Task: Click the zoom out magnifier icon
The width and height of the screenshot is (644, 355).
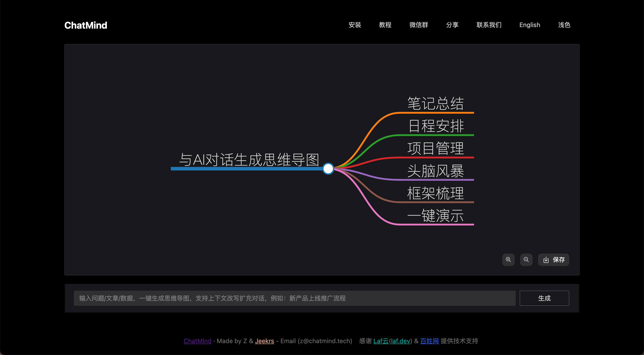Action: click(x=526, y=260)
